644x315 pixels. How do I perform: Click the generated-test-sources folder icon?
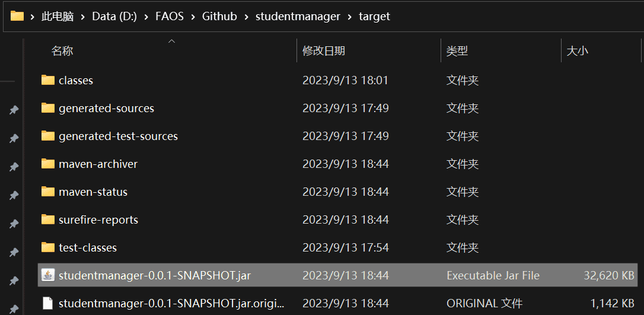point(48,135)
